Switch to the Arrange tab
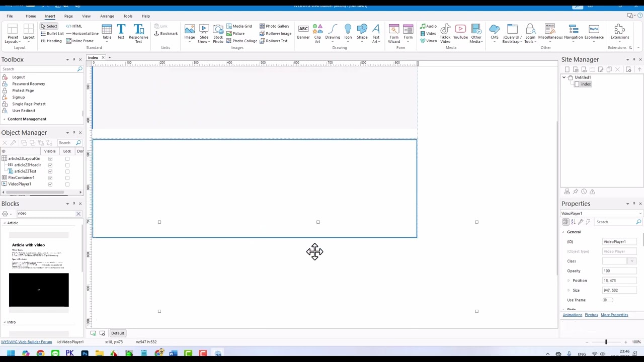644x362 pixels. [107, 16]
